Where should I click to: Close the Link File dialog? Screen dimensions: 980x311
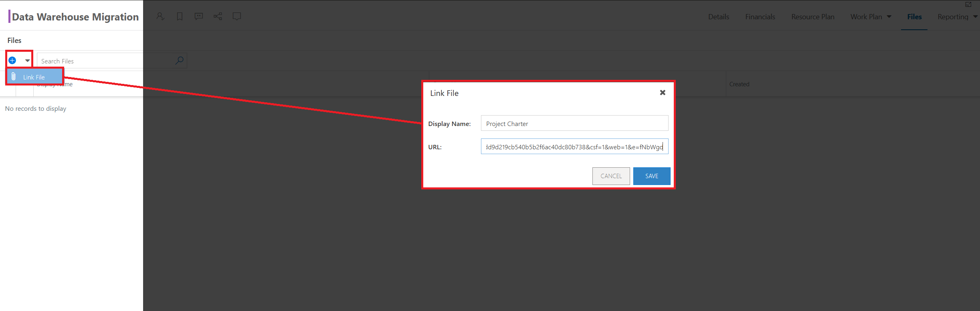663,93
